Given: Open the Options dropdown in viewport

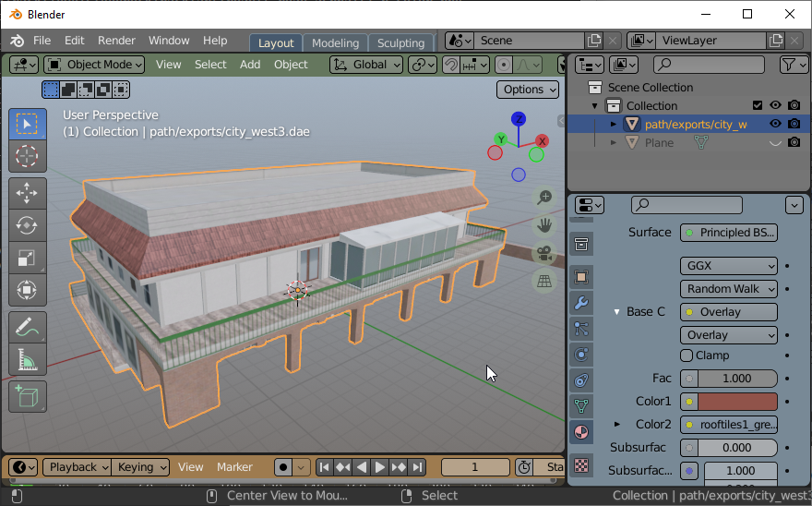Looking at the screenshot, I should [x=528, y=90].
